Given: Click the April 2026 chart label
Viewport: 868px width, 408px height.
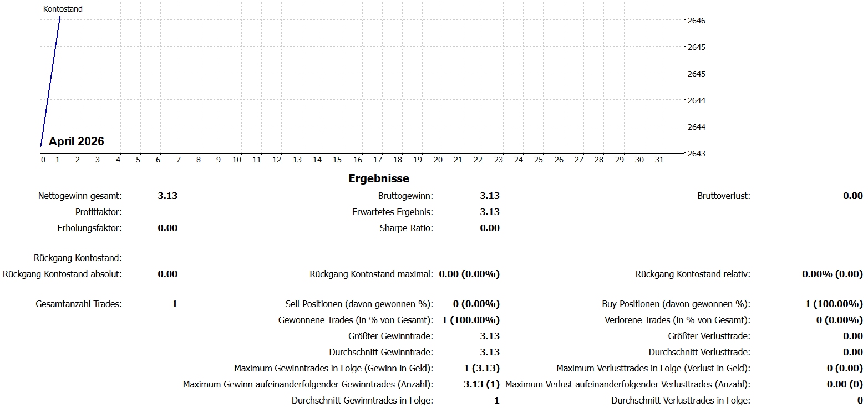Looking at the screenshot, I should pos(76,141).
